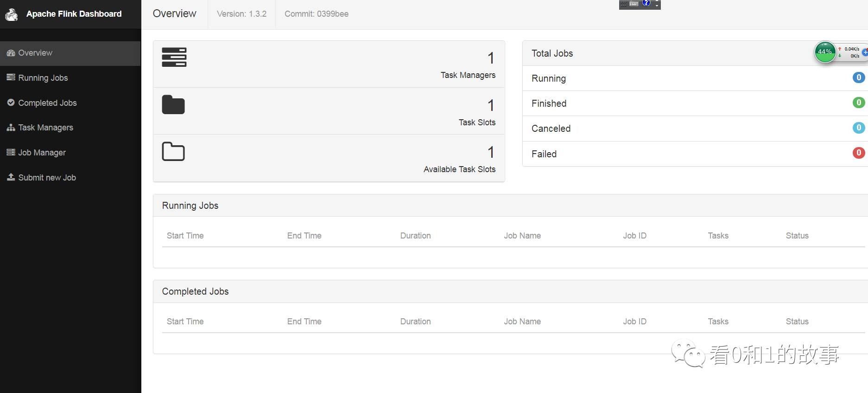
Task: Click the Canceled row in Total Jobs
Action: click(x=695, y=129)
